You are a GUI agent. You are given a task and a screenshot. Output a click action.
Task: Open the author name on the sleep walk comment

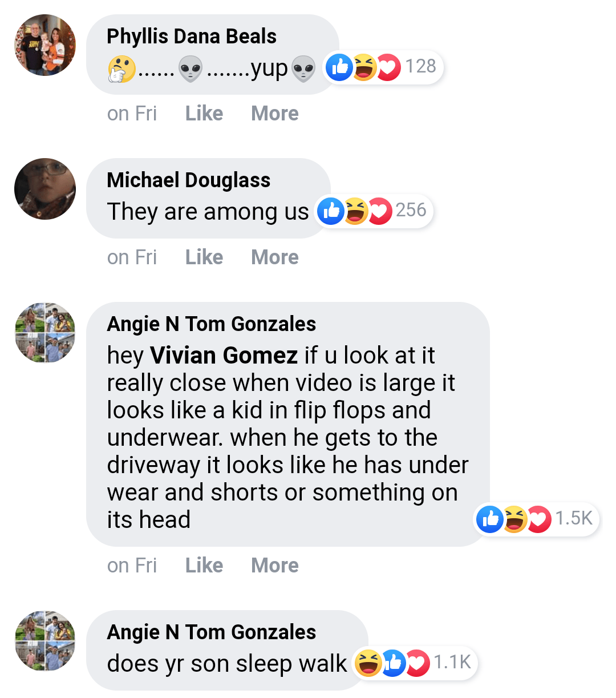212,632
